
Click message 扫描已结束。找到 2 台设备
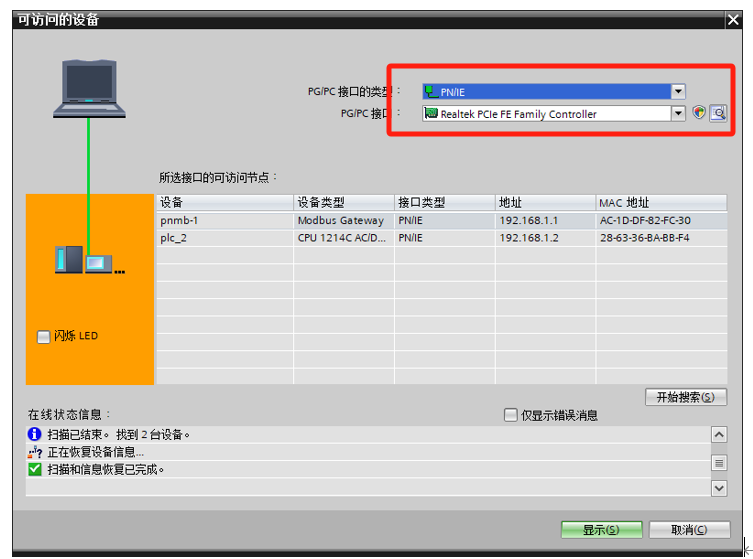pyautogui.click(x=119, y=435)
